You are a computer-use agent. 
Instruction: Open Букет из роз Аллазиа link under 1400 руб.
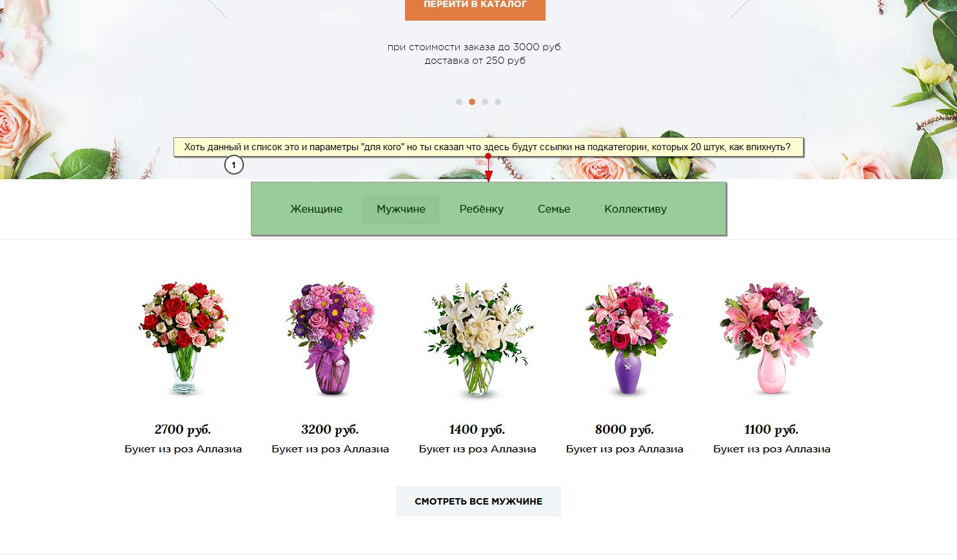click(477, 449)
